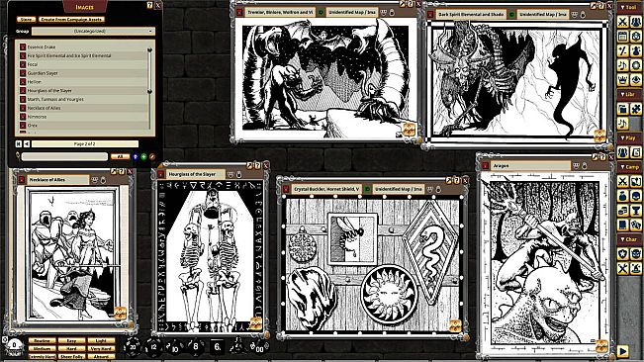
Task: Roll the d6 die
Action: 218,347
